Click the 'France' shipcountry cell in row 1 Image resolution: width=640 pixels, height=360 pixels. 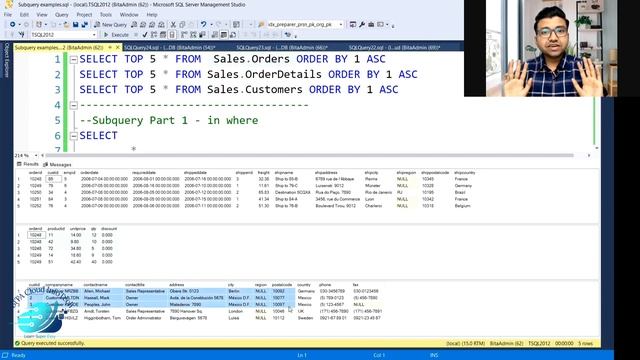462,179
